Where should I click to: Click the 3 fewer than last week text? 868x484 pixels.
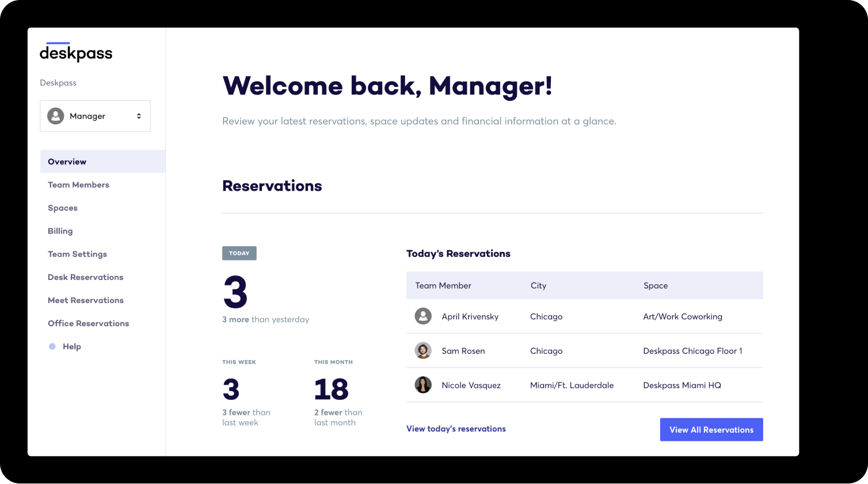pos(246,417)
